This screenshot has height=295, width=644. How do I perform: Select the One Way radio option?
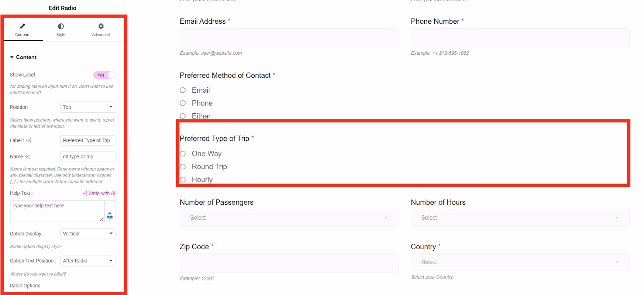(183, 154)
